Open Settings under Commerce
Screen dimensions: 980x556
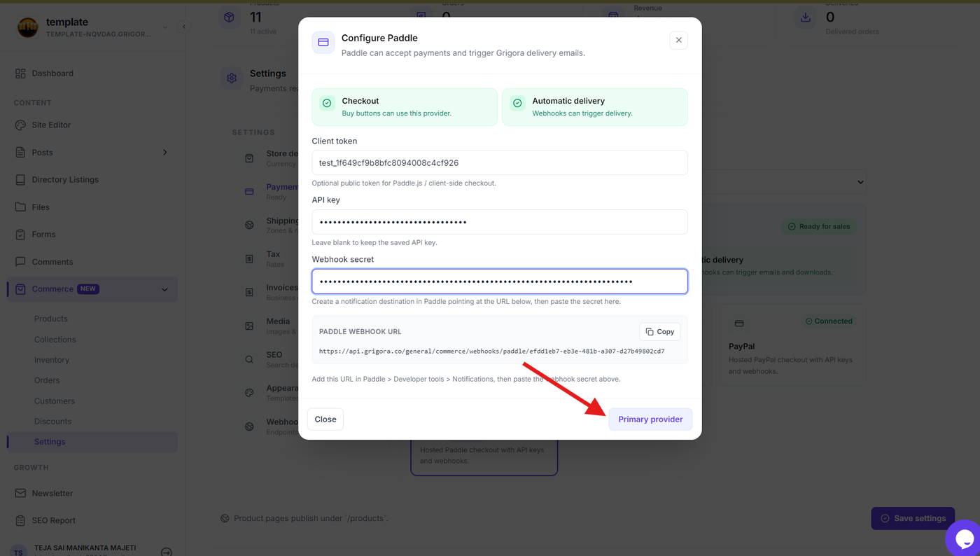pos(50,442)
